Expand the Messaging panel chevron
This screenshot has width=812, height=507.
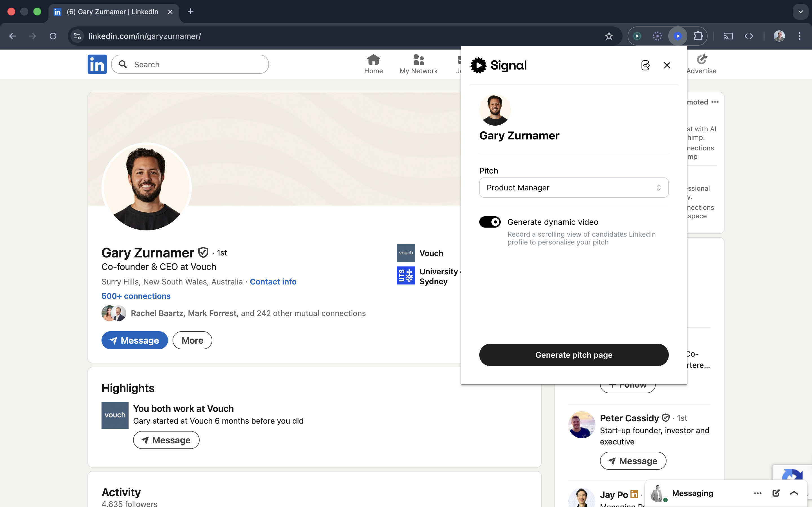(794, 493)
